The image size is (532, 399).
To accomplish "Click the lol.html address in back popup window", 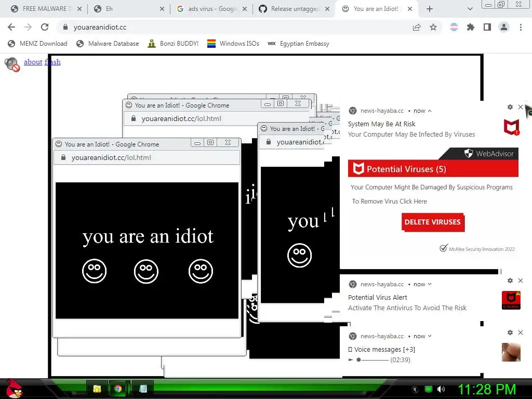I will coord(181,118).
